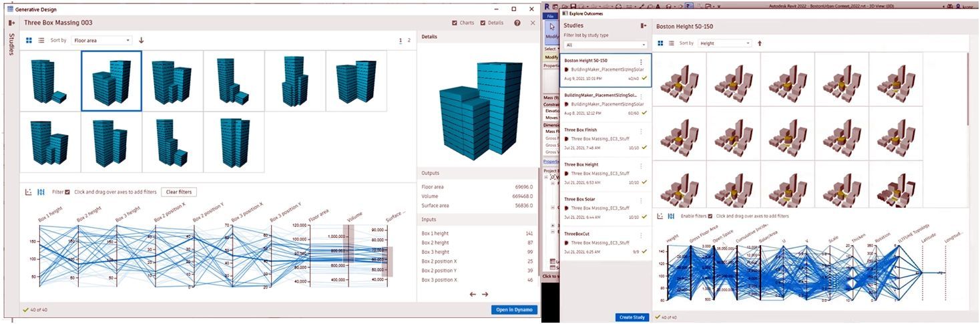Open options menu for ThreeBoxCut study
980x324 pixels.
click(640, 236)
